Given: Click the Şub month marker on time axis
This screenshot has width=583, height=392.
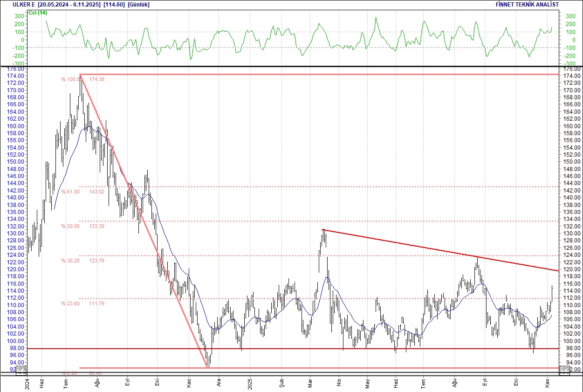Looking at the screenshot, I should pyautogui.click(x=281, y=382).
